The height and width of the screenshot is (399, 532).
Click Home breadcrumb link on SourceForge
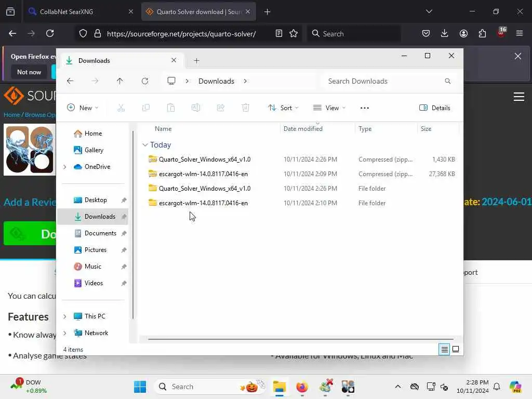pos(12,115)
